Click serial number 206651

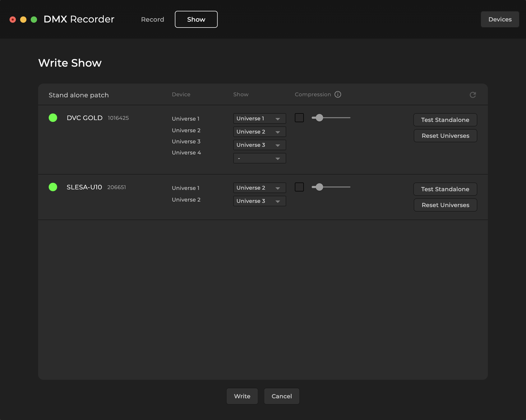coord(117,187)
